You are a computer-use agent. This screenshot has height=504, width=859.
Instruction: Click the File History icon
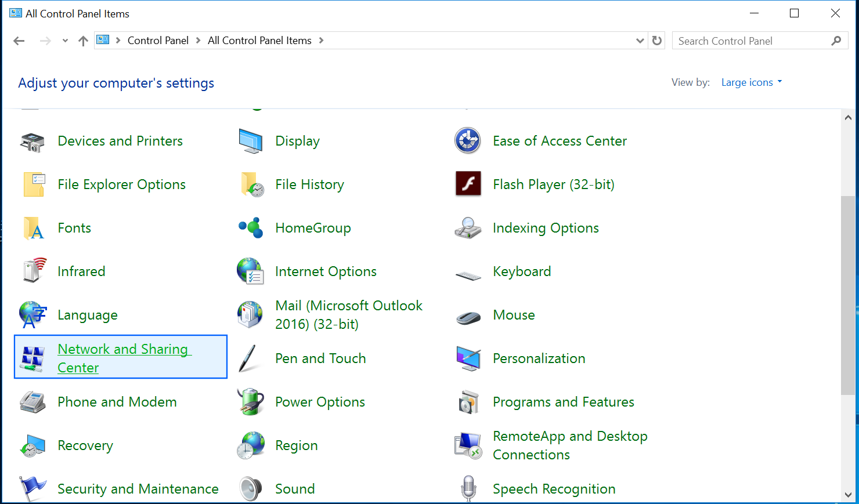[252, 184]
